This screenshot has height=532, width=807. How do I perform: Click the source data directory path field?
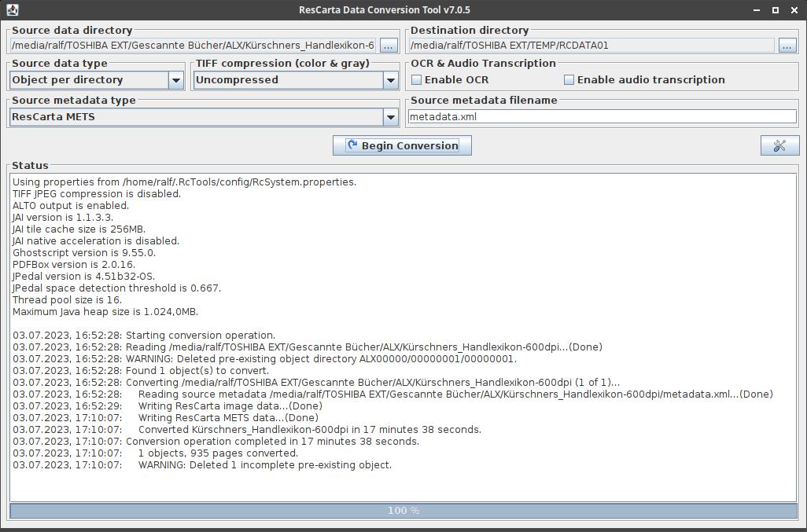point(193,46)
